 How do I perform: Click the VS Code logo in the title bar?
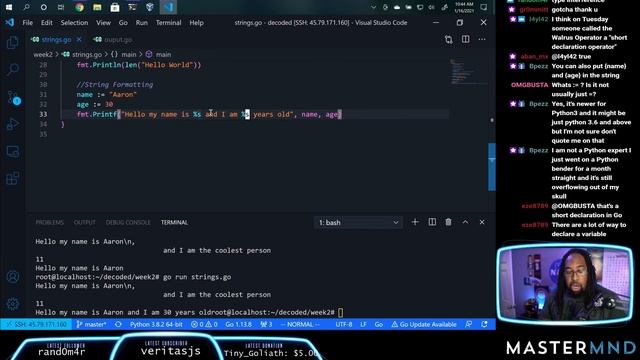(x=10, y=22)
